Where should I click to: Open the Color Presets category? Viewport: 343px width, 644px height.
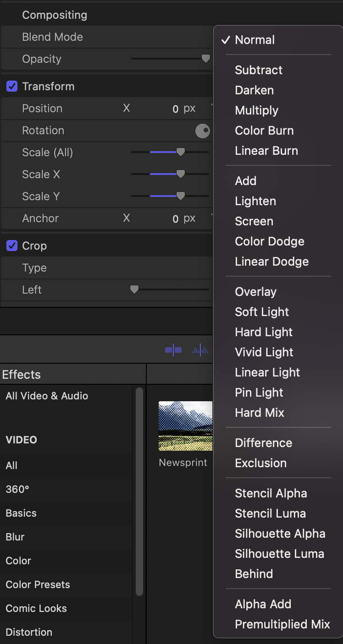[38, 584]
